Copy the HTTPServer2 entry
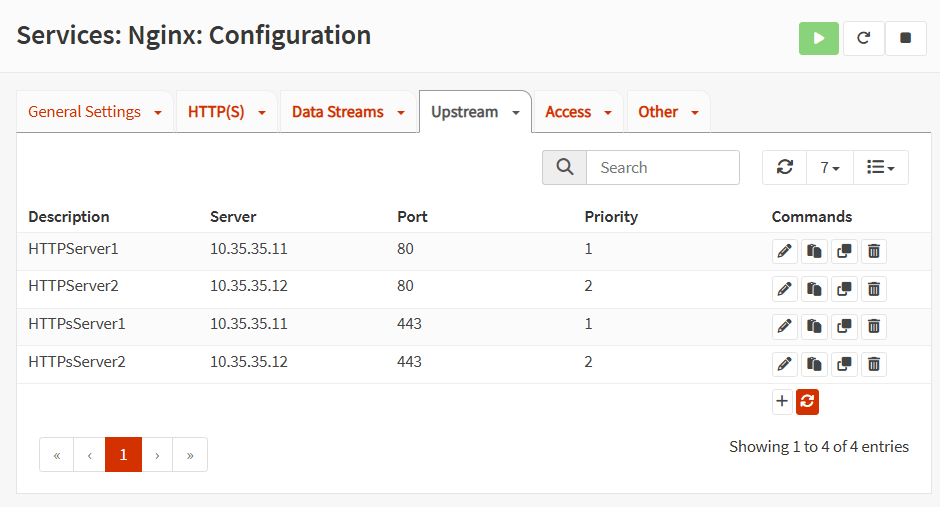This screenshot has width=940, height=507. pos(814,289)
